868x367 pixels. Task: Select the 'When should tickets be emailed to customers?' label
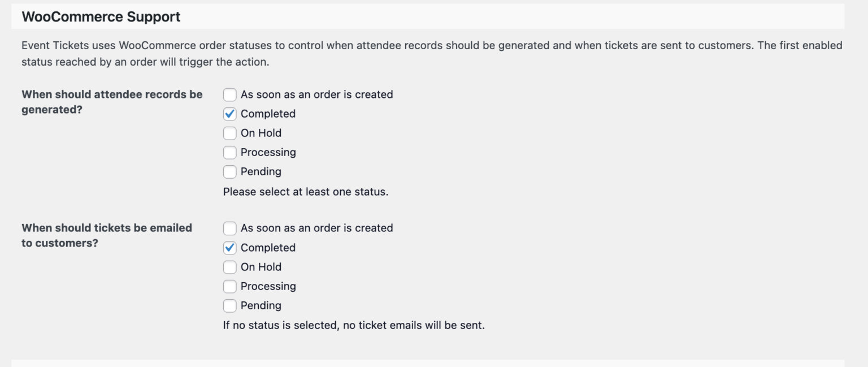(107, 235)
